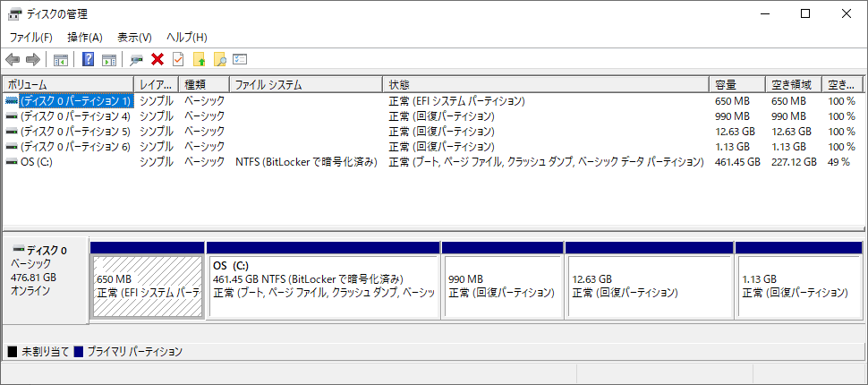Sort by the 種類 column header
The width and height of the screenshot is (868, 385).
204,85
